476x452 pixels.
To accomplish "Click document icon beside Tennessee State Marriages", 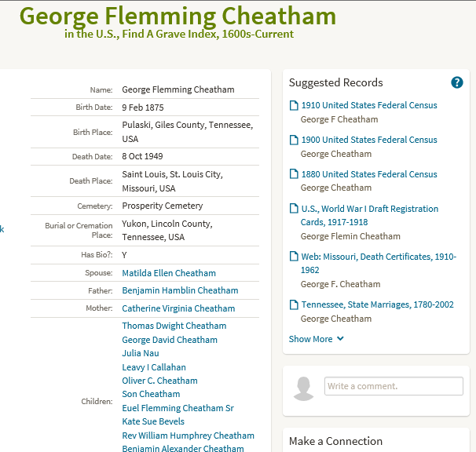I will coord(294,304).
